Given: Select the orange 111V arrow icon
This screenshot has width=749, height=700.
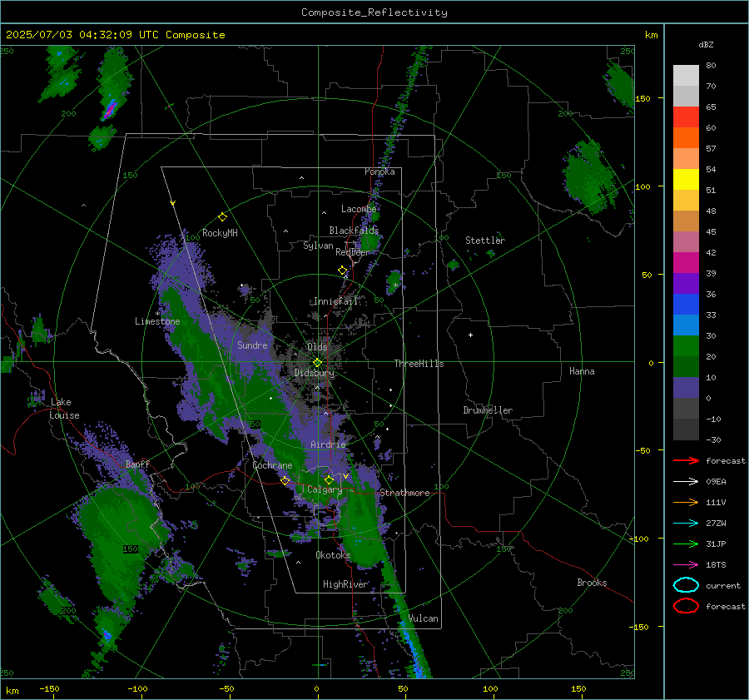Looking at the screenshot, I should pos(686,502).
